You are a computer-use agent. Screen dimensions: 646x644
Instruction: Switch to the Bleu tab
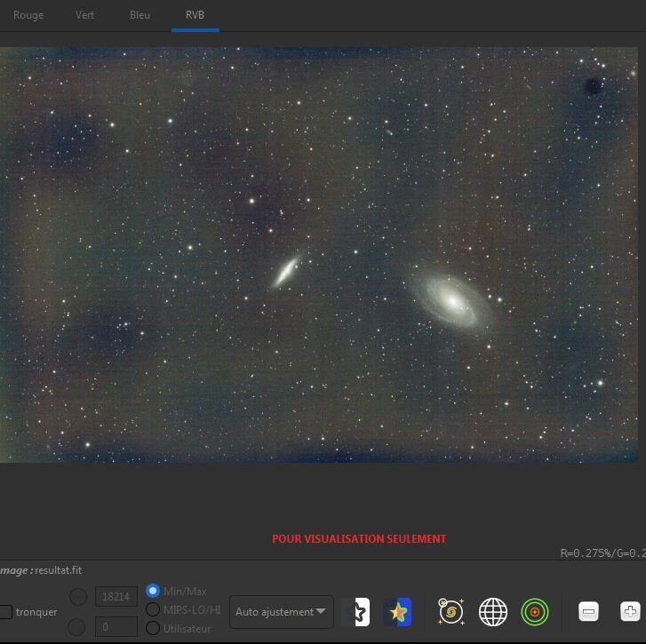140,15
